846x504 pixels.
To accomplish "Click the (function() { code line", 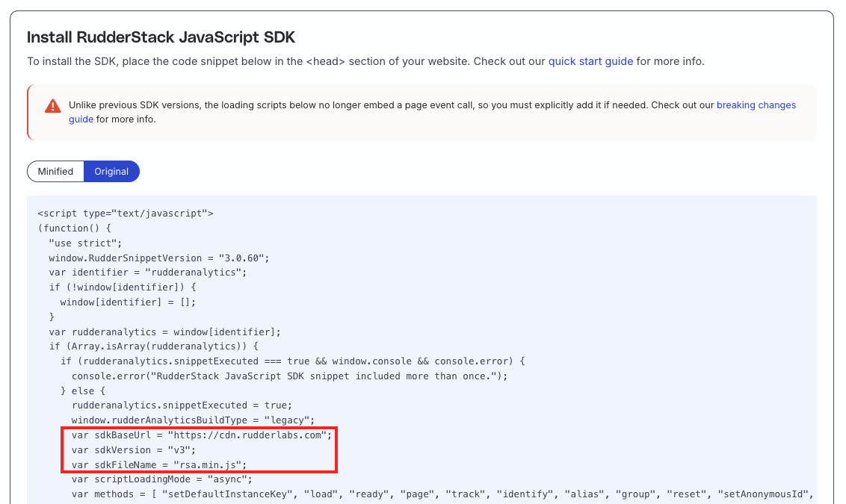I will point(75,228).
